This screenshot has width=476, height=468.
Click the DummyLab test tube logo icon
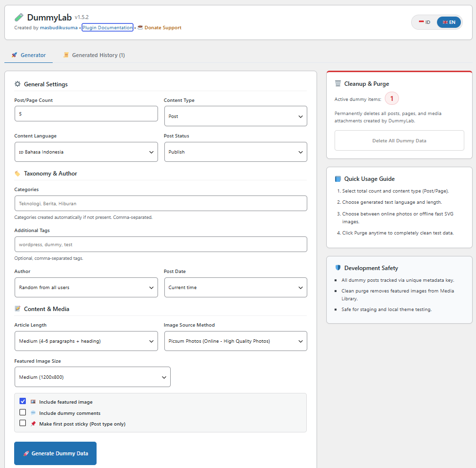click(19, 17)
